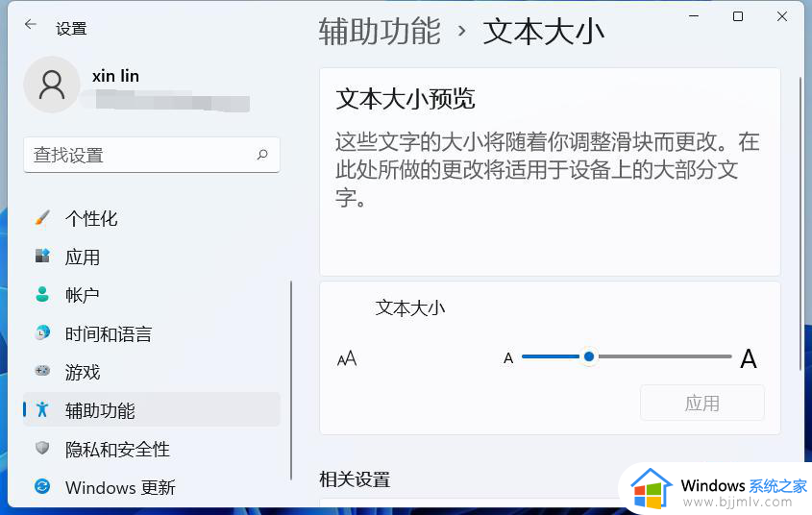Viewport: 812px width, 515px height.
Task: Click the 相关设置 section heading
Action: (x=355, y=479)
